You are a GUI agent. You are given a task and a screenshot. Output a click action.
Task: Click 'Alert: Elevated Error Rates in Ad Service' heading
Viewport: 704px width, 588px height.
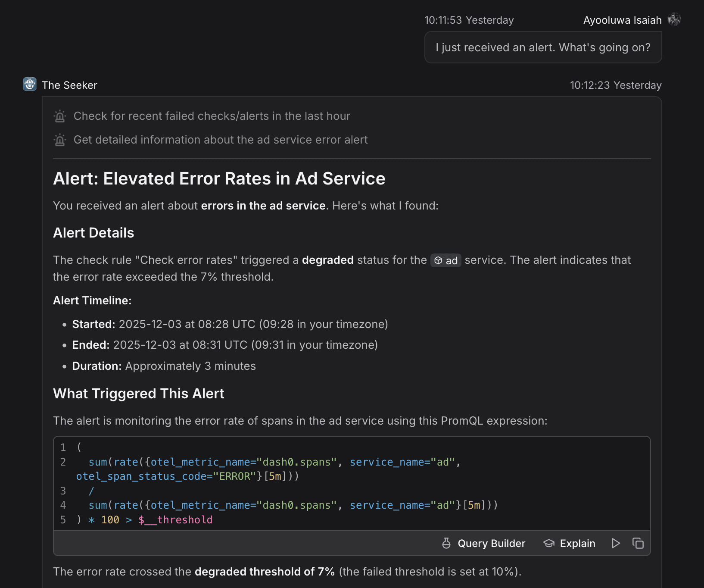click(x=219, y=178)
